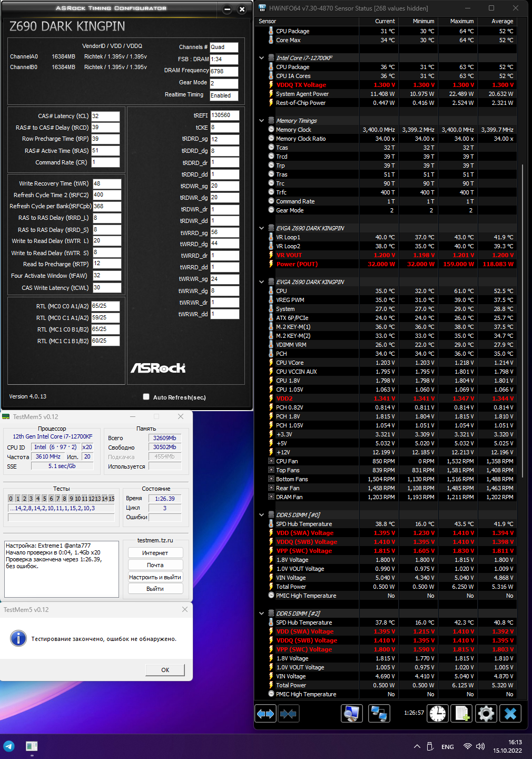Click the bolt icon beside VDD2

(x=271, y=398)
